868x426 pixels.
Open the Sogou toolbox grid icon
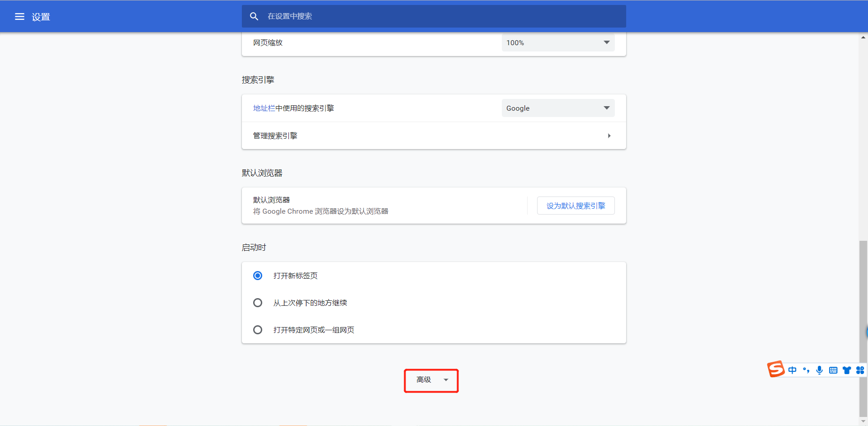(x=860, y=370)
